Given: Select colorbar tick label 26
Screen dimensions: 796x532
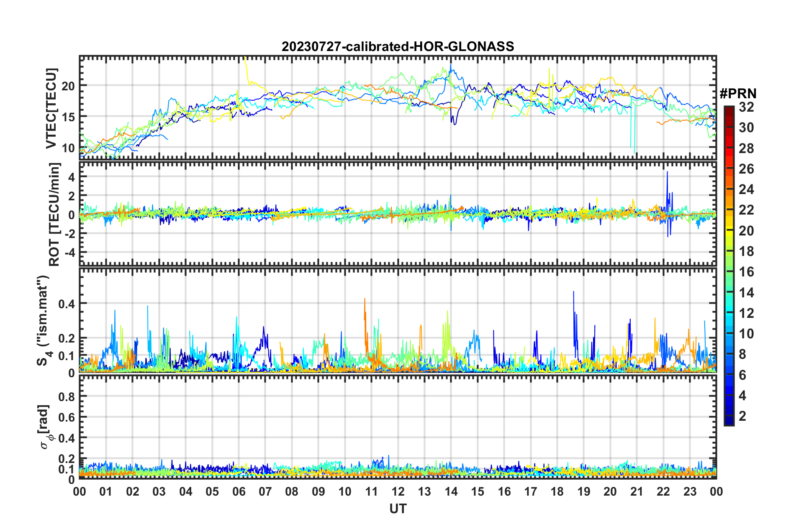Looking at the screenshot, I should [746, 169].
